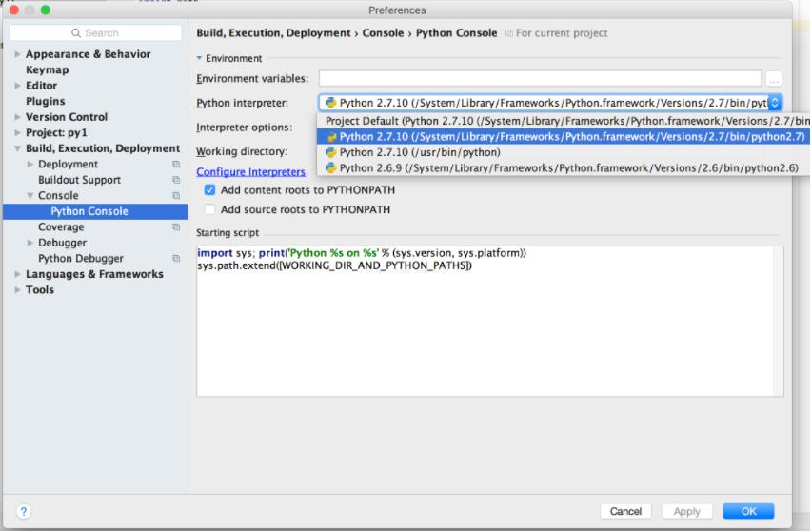Click the sys.path.extend script line
The height and width of the screenshot is (531, 812).
[x=334, y=266]
